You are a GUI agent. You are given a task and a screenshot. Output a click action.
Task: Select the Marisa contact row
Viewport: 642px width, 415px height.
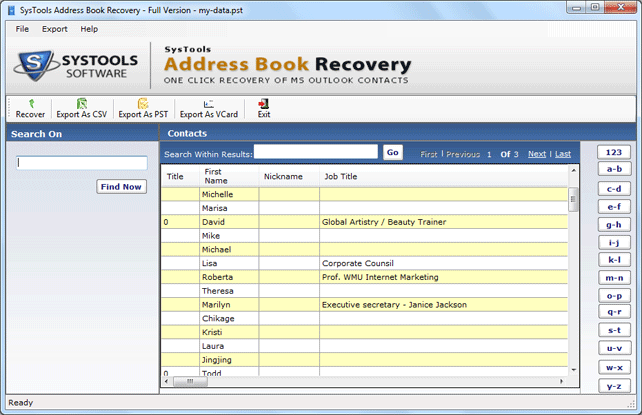coord(364,208)
